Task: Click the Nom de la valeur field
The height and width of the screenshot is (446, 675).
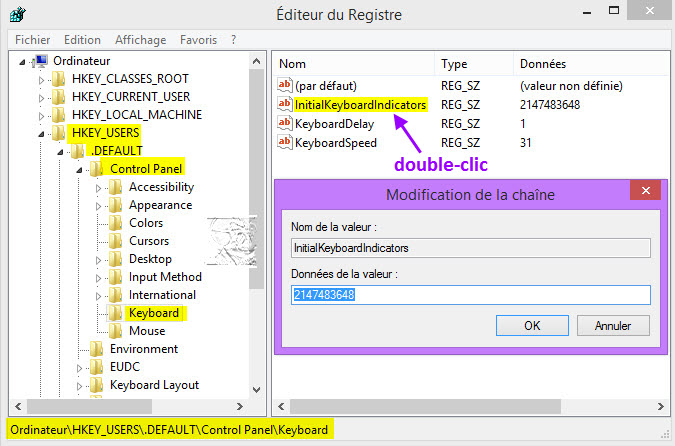Action: point(471,248)
